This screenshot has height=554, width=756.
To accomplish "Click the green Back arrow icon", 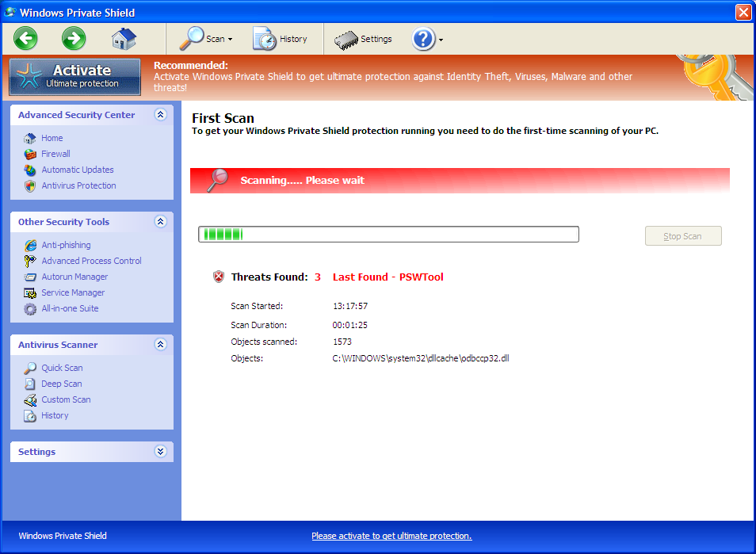I will point(25,38).
